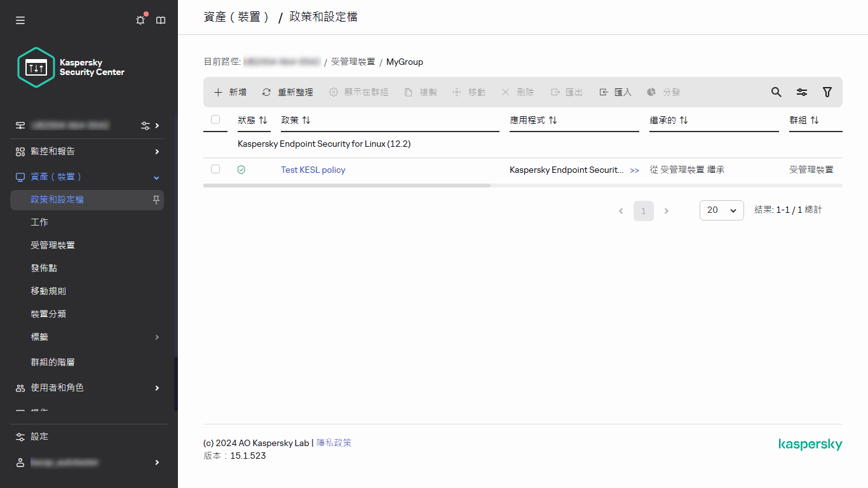Toggle the select-all checkbox in the table header
Viewport: 868px width, 488px height.
215,119
